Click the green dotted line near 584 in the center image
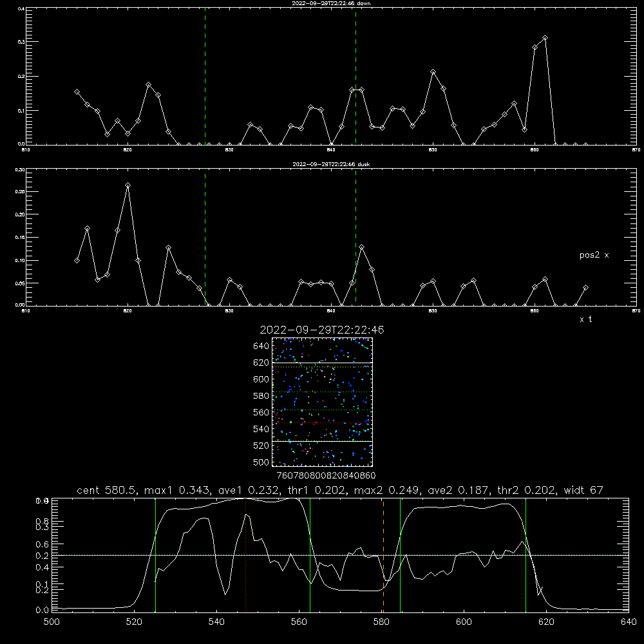 click(x=322, y=392)
